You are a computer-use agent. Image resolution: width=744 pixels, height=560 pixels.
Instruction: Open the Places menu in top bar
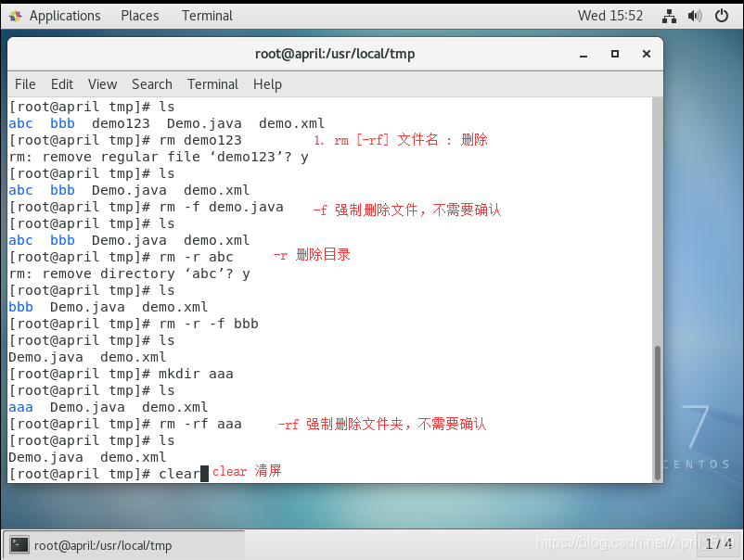140,16
